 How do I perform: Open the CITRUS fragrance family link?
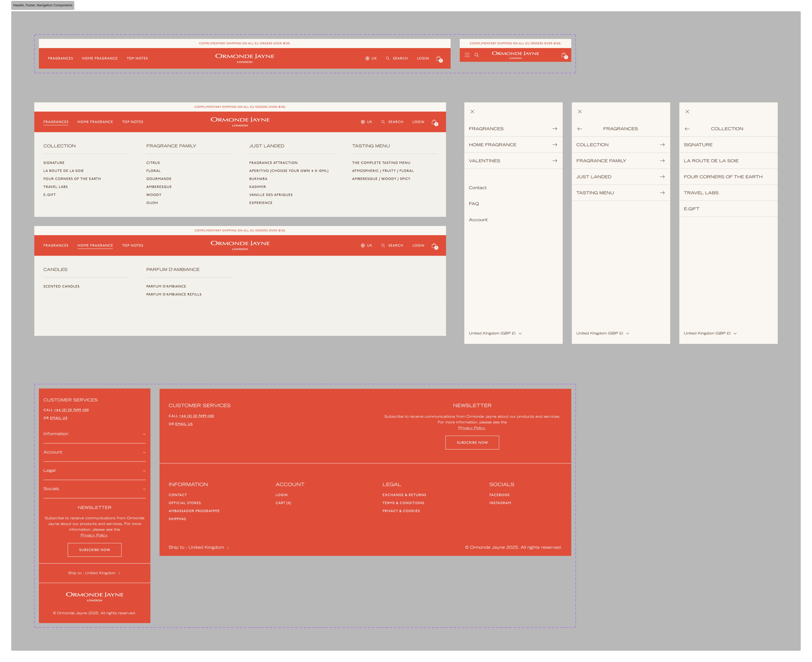pyautogui.click(x=153, y=163)
